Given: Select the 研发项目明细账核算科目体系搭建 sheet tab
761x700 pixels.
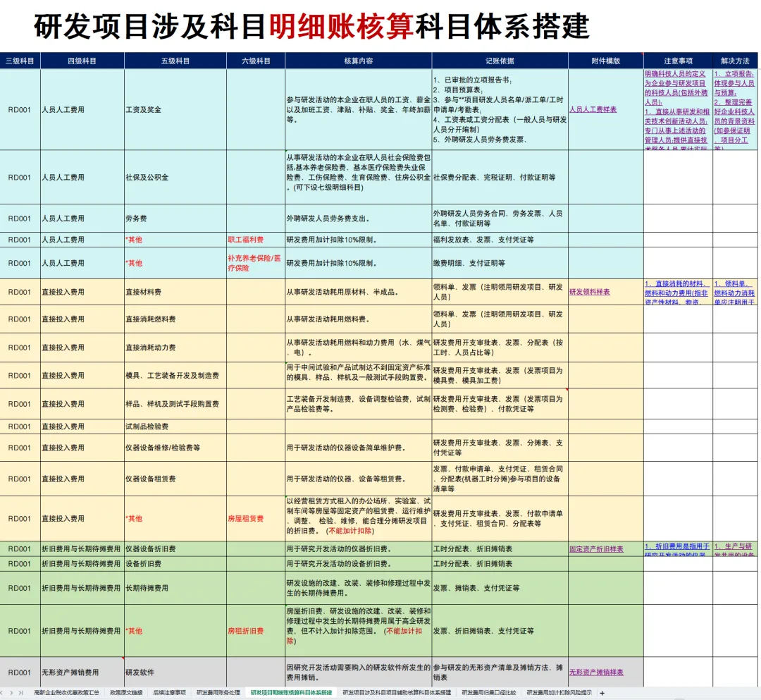Looking at the screenshot, I should point(291,693).
